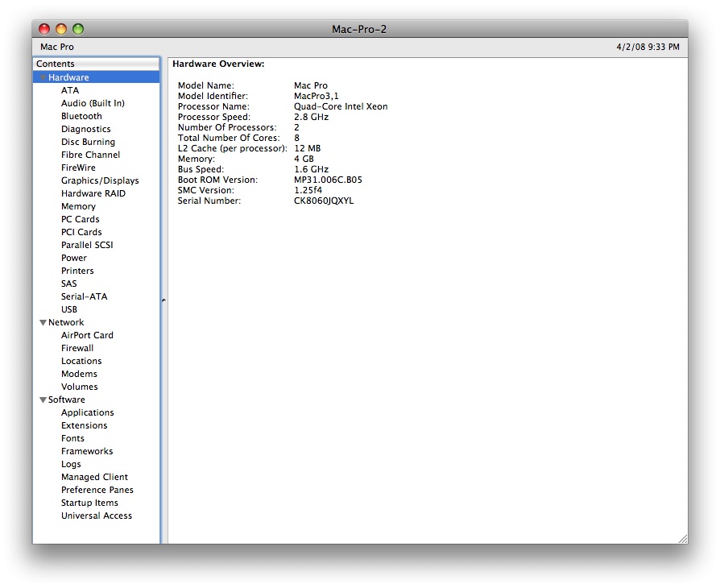Open AirPort Card entry
Screen dimensions: 720x588
click(87, 335)
